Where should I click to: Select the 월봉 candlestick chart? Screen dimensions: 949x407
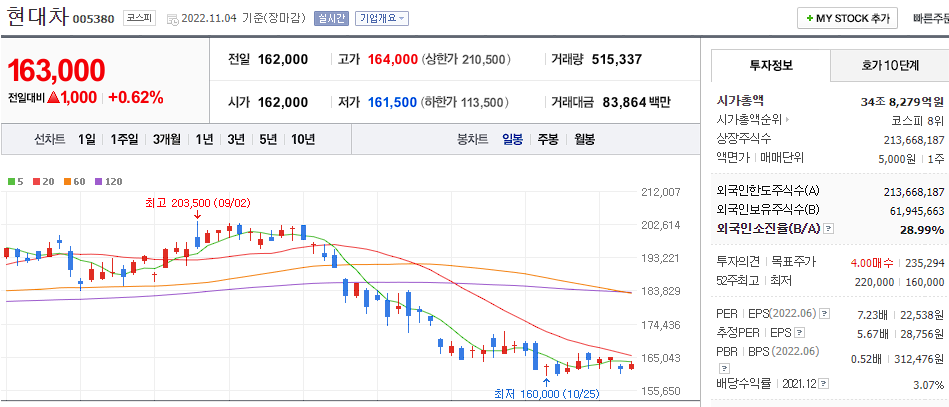583,139
